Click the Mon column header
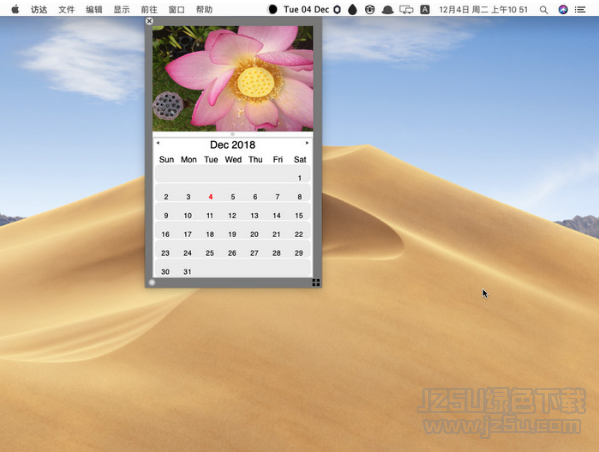The width and height of the screenshot is (599, 452). click(x=189, y=159)
